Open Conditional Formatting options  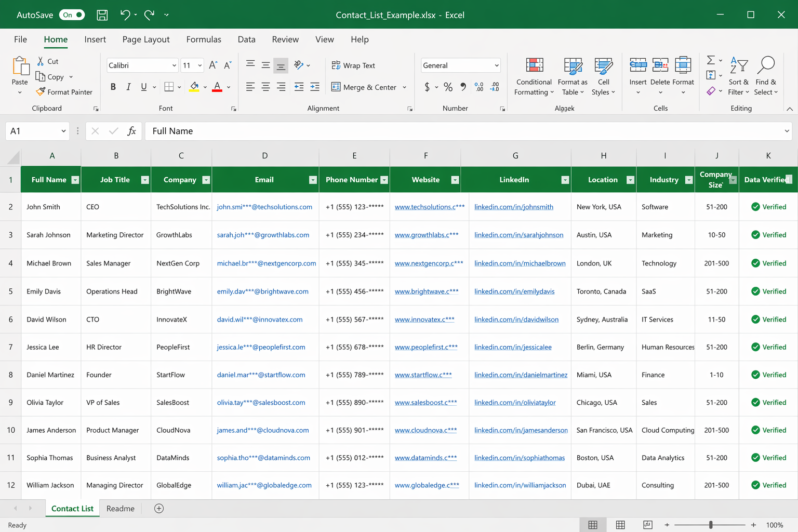(534, 76)
